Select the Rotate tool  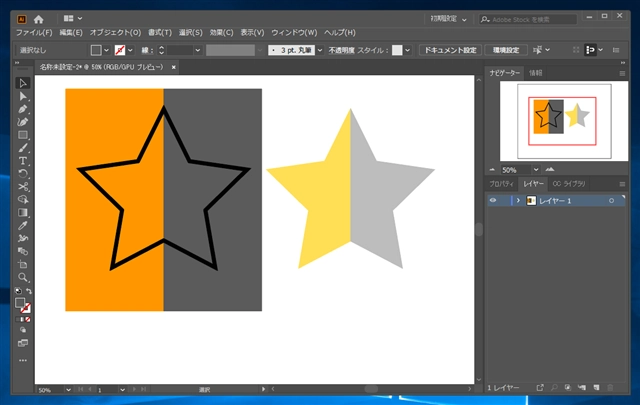(x=23, y=174)
